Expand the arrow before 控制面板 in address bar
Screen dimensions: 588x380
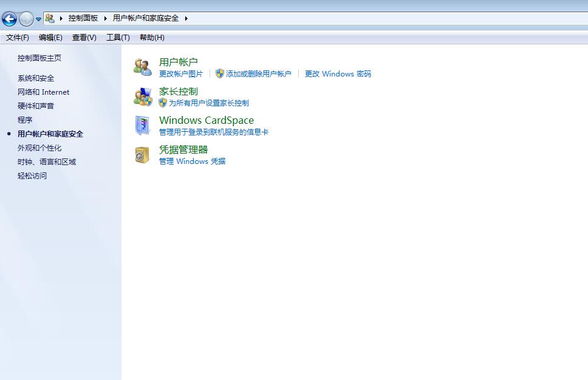point(61,18)
